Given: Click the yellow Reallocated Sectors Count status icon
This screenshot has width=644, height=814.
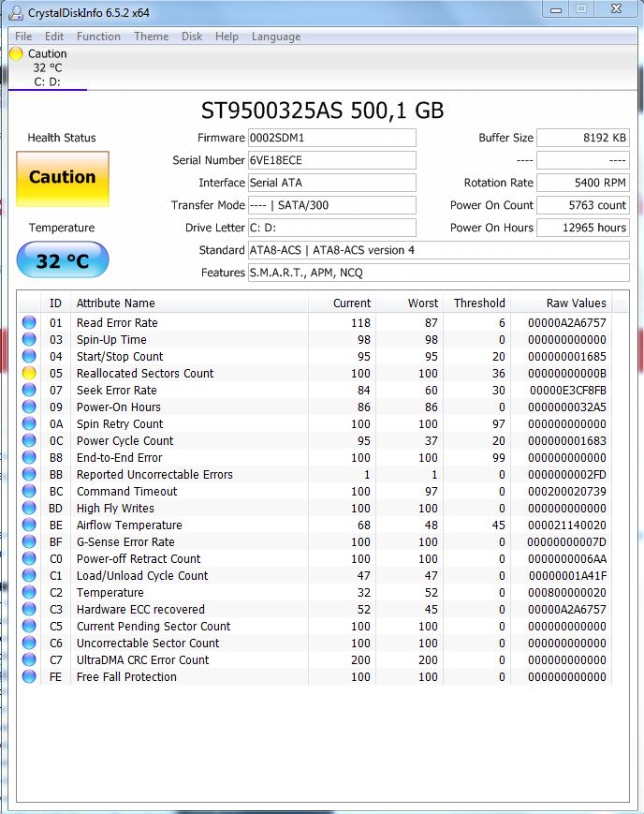Looking at the screenshot, I should (x=29, y=373).
